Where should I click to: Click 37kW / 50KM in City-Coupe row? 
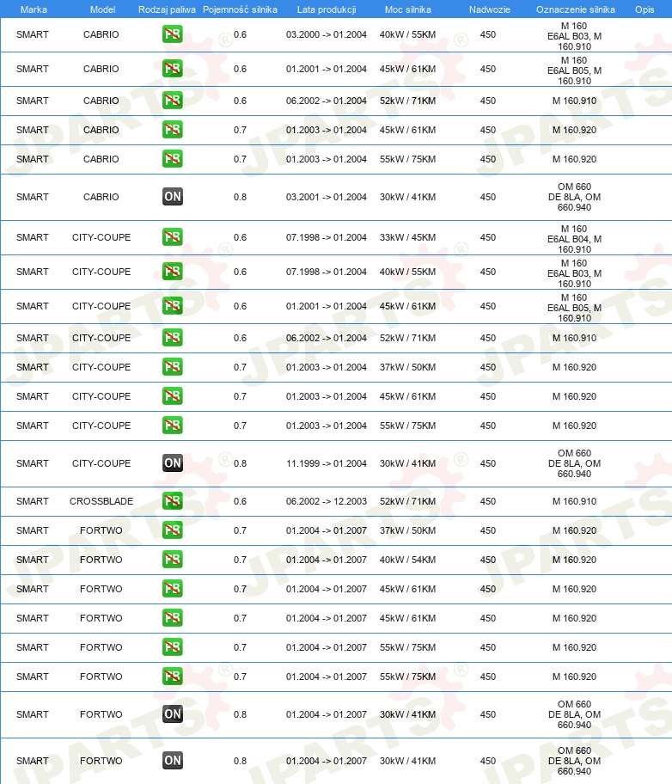407,367
